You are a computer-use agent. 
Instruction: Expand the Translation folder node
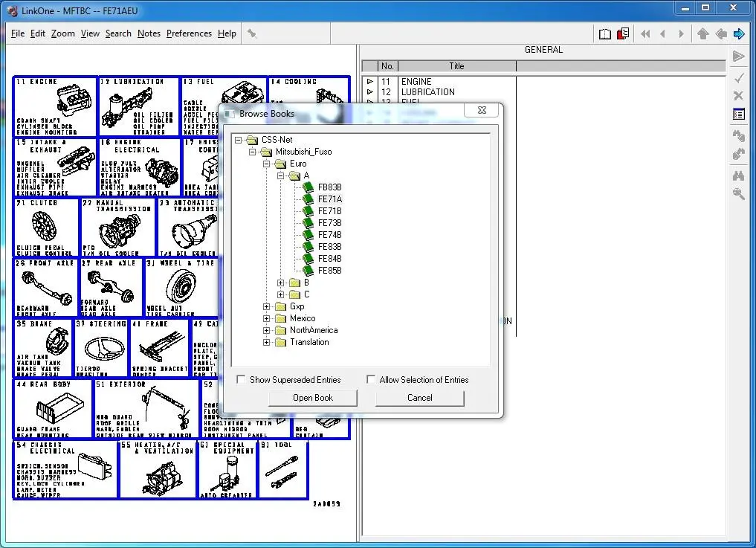[x=266, y=342]
